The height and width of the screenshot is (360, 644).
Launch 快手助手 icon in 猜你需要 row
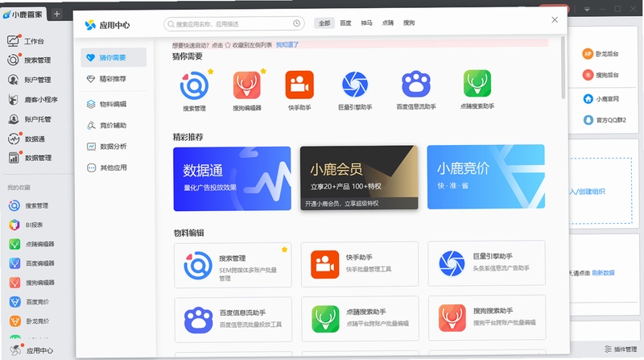coord(299,85)
